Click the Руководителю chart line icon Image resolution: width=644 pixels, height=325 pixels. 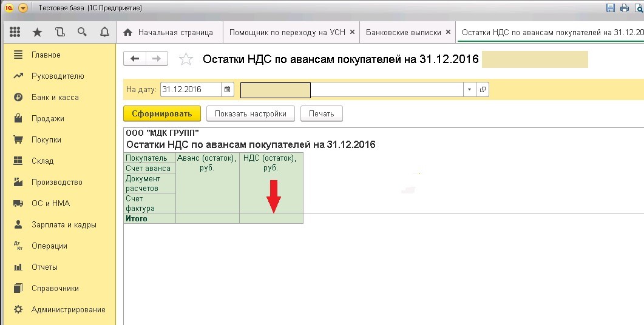tap(18, 76)
